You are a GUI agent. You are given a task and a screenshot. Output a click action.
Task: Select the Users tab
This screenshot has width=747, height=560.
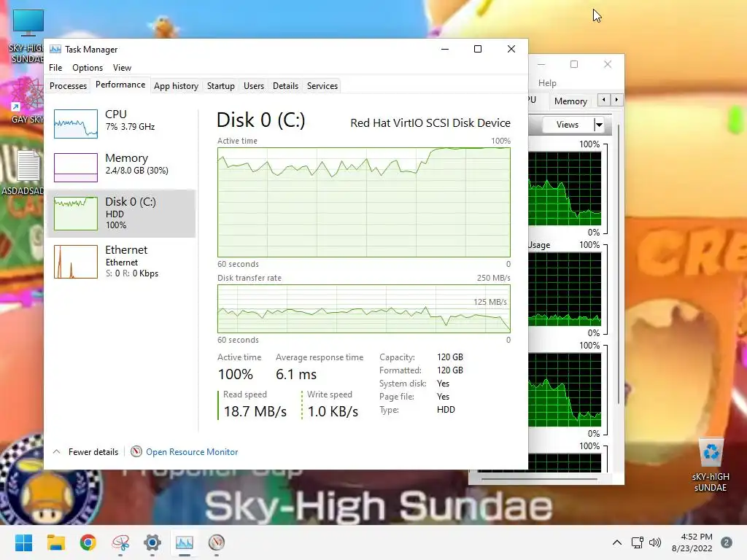coord(253,86)
